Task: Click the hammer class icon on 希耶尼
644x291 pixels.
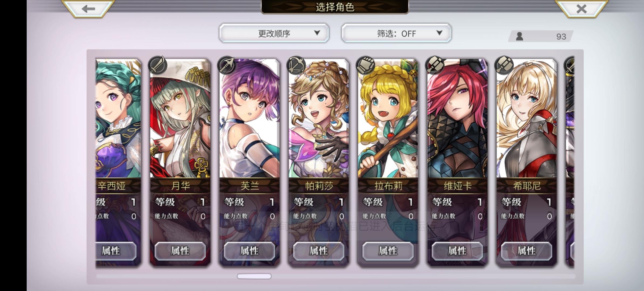Action: point(504,65)
